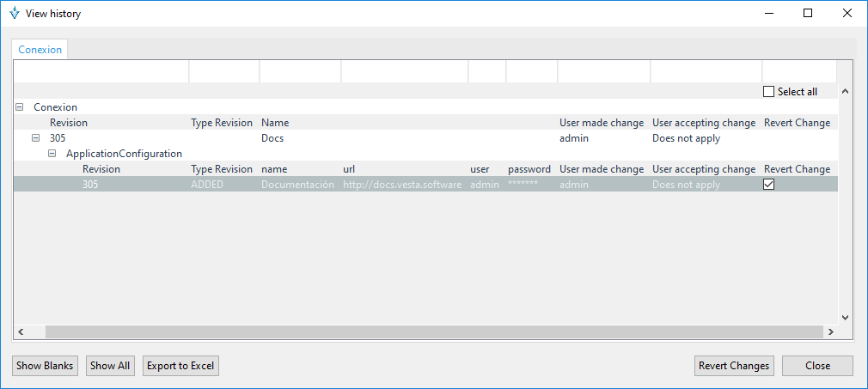
Task: Enable the Select all checkbox
Action: coord(769,92)
